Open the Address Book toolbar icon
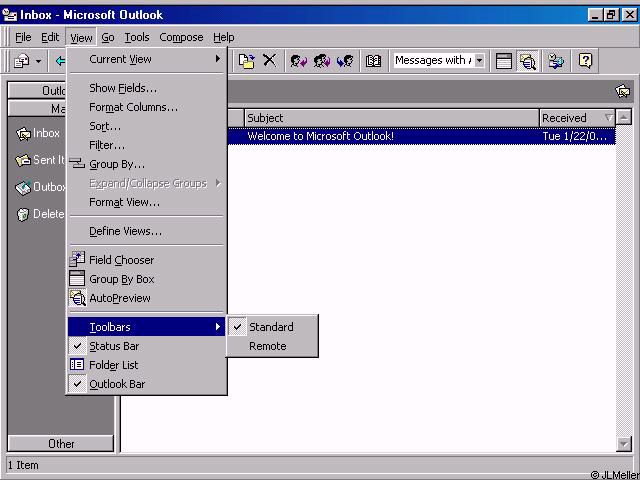 tap(373, 61)
